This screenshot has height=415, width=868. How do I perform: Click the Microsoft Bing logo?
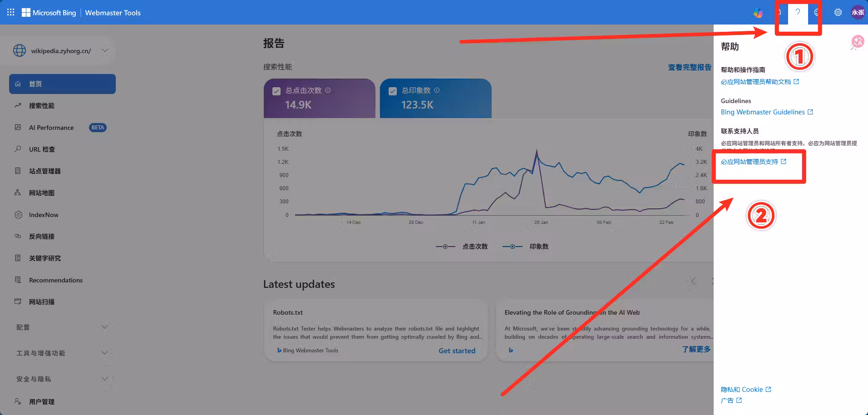click(x=49, y=13)
